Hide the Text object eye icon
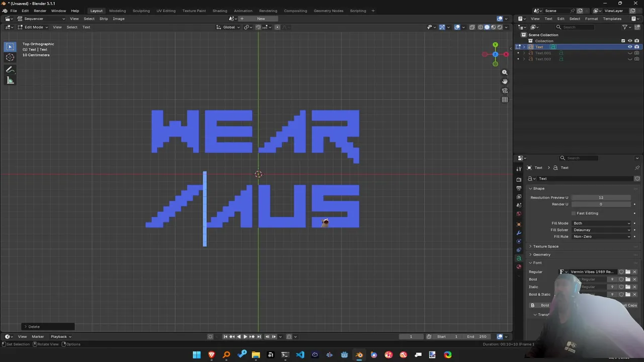The image size is (644, 362). click(630, 47)
